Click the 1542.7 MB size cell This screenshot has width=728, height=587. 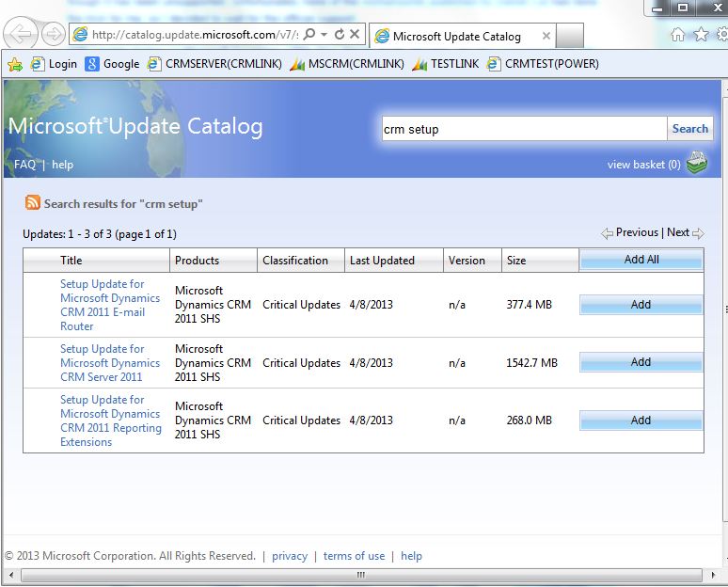pos(531,363)
